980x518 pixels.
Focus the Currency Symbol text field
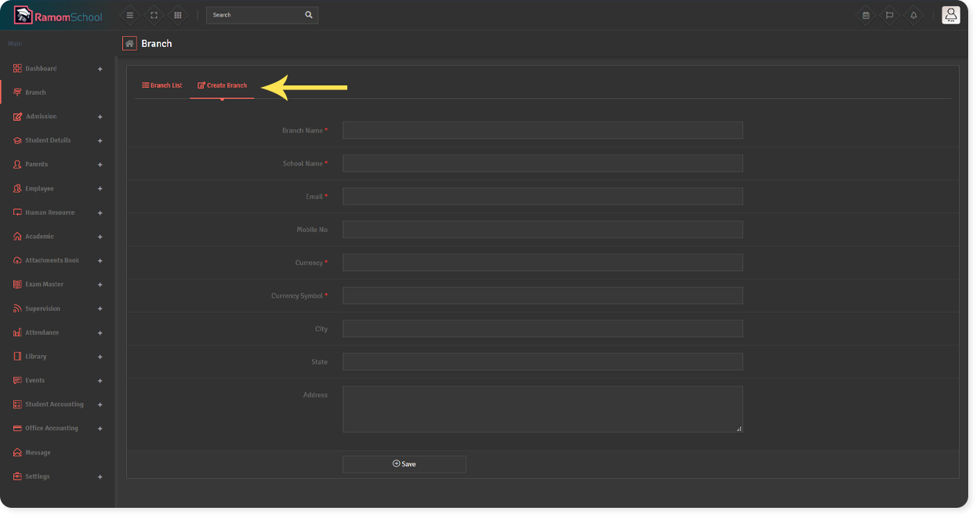pos(542,295)
